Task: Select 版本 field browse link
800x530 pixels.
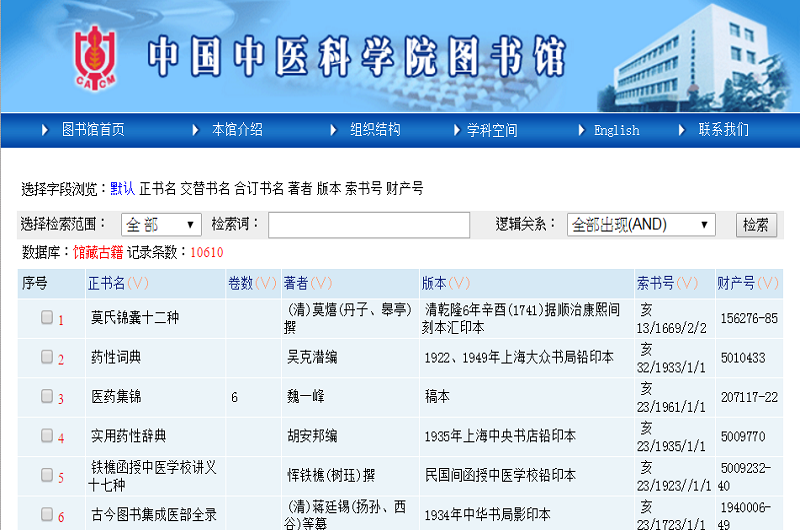Action: click(329, 189)
